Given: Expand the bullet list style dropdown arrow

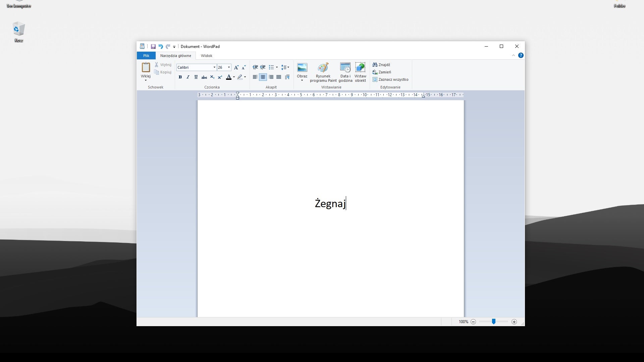Looking at the screenshot, I should pos(277,67).
